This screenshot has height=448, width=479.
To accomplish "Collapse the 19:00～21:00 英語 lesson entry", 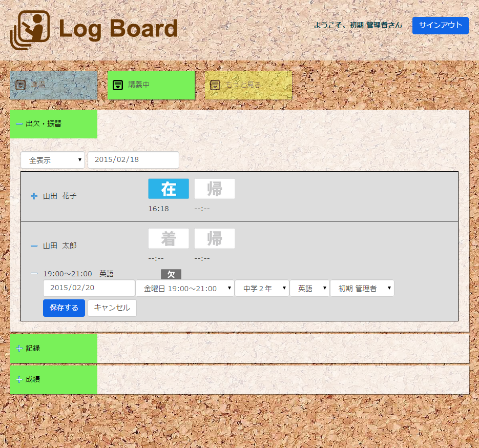I will 34,274.
